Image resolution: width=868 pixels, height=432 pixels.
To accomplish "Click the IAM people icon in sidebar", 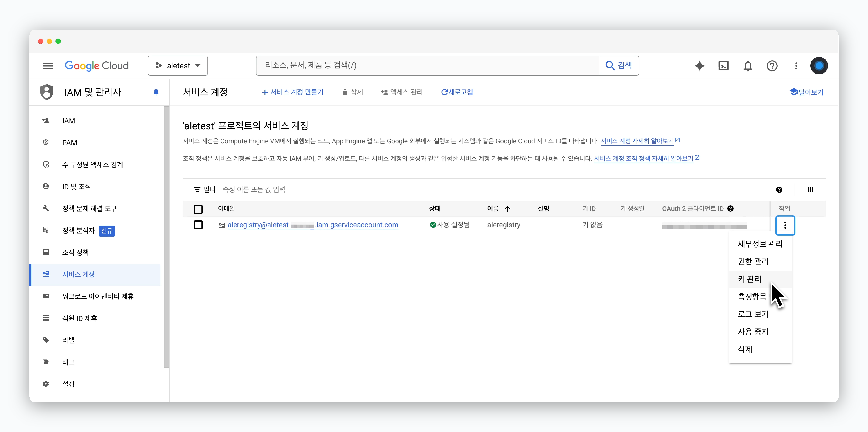I will pos(46,121).
